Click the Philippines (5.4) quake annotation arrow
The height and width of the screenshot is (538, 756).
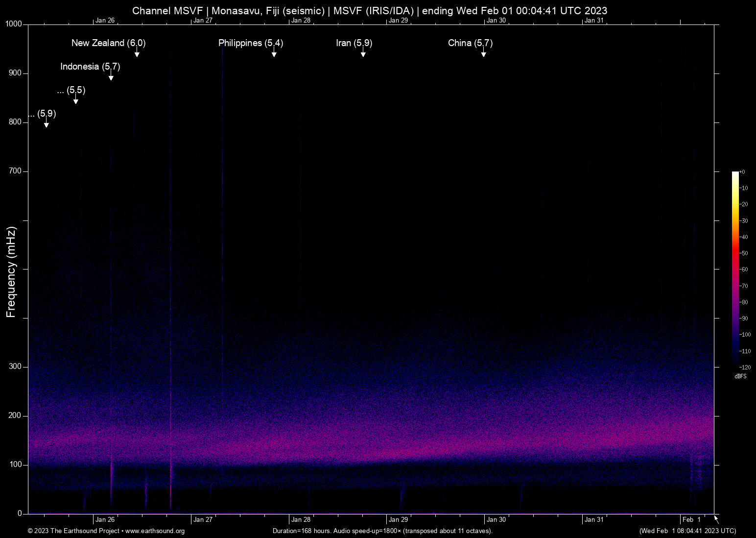click(x=275, y=52)
